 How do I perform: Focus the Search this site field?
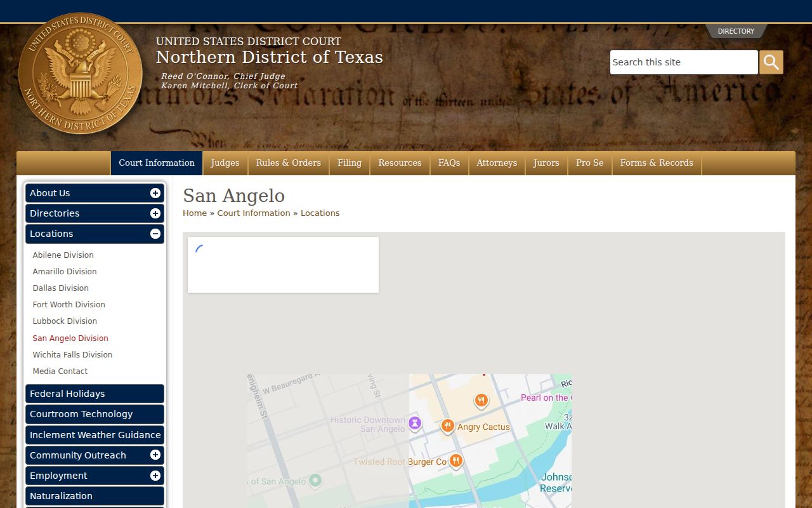point(684,62)
